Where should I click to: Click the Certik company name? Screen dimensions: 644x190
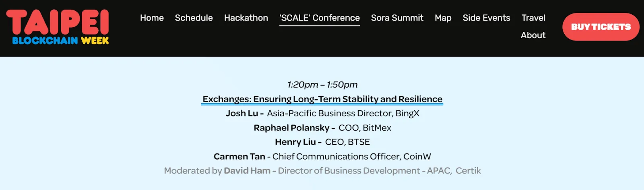point(468,171)
